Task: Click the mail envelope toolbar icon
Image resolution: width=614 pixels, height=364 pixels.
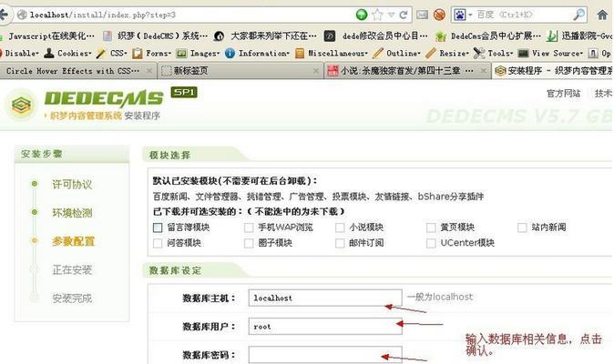Action: pyautogui.click(x=422, y=15)
